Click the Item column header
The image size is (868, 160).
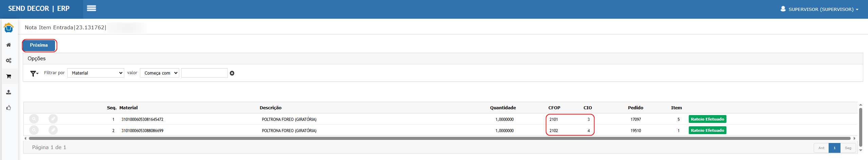click(676, 108)
